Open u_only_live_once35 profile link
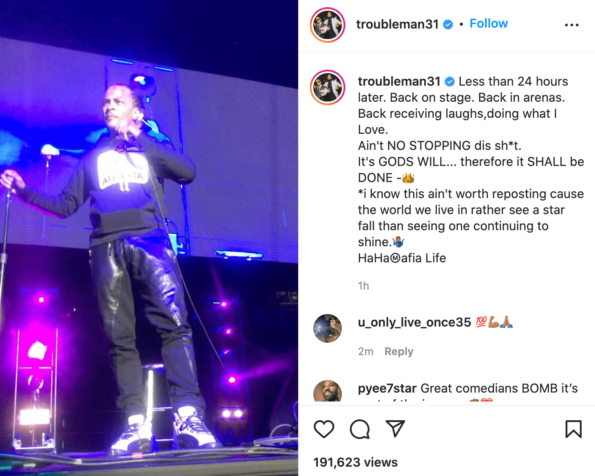The width and height of the screenshot is (595, 476). coord(414,322)
